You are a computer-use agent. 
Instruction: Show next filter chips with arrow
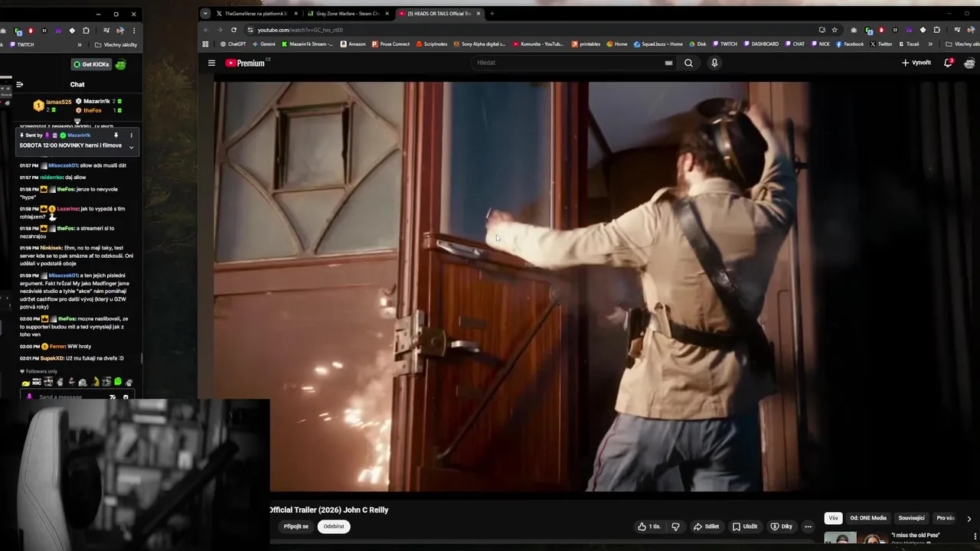969,518
